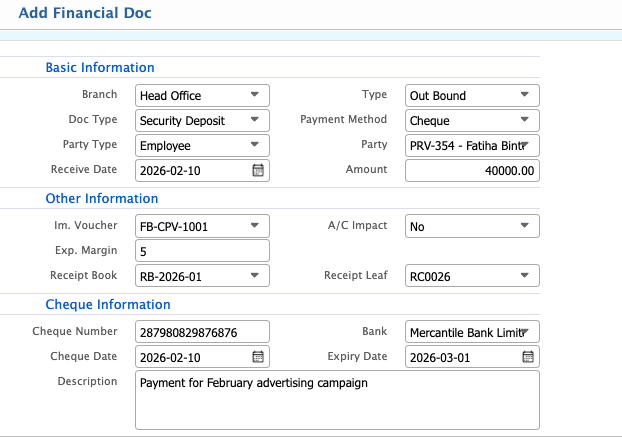Open Receipt Leaf dropdown

pyautogui.click(x=472, y=276)
